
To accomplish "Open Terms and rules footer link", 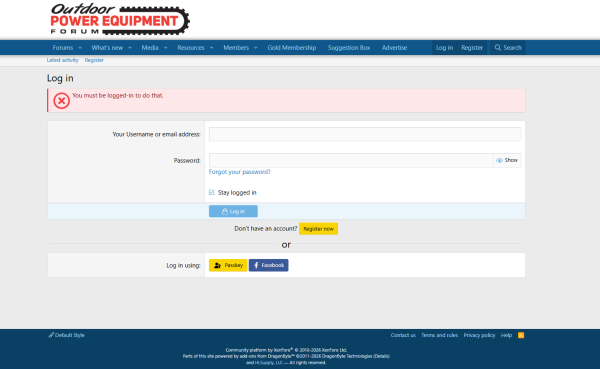I will tap(439, 335).
